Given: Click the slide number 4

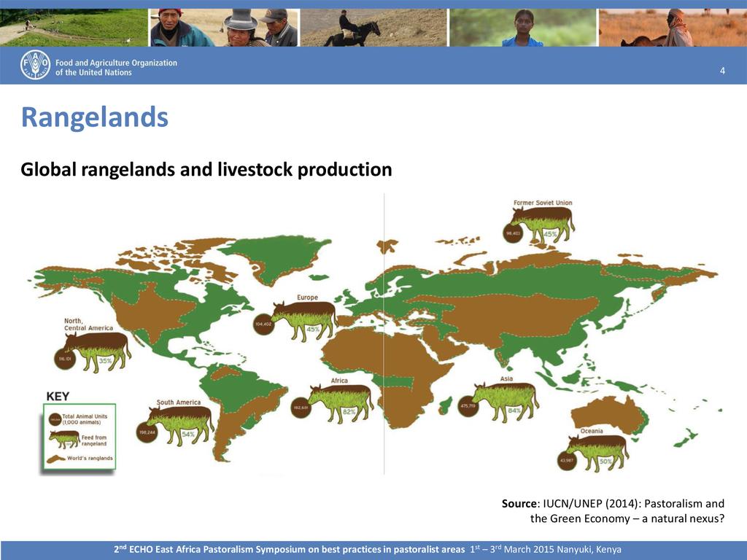Looking at the screenshot, I should pos(722,71).
